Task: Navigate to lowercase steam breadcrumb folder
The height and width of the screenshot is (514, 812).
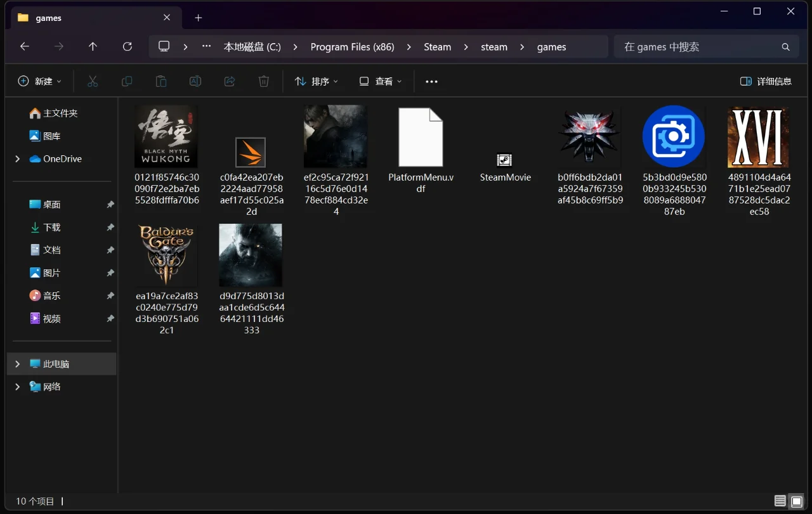Action: (x=494, y=47)
